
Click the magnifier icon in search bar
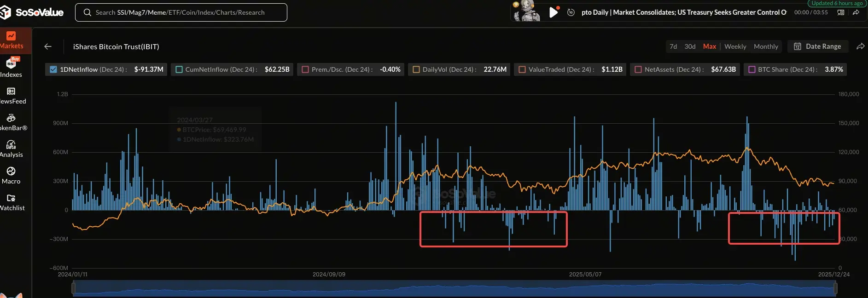[87, 12]
